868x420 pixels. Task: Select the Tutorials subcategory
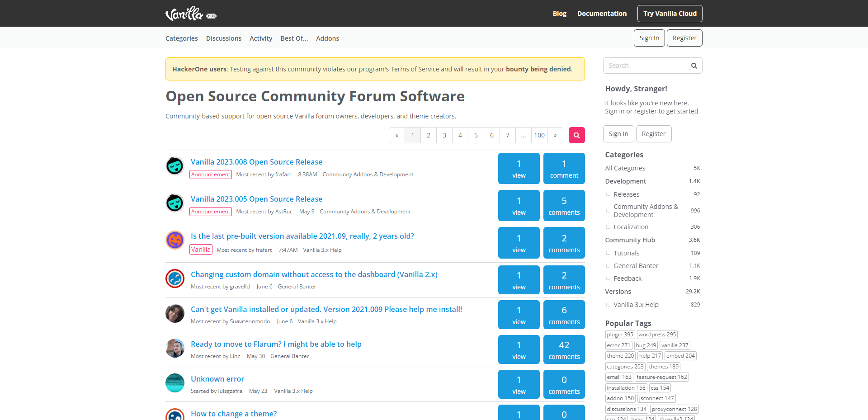[x=626, y=253]
